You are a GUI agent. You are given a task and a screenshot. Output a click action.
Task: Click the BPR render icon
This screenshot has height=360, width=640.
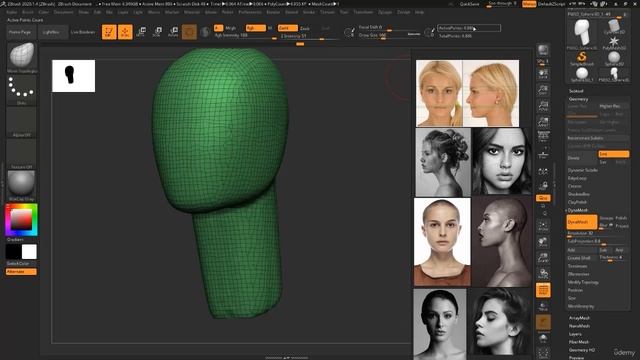click(543, 50)
